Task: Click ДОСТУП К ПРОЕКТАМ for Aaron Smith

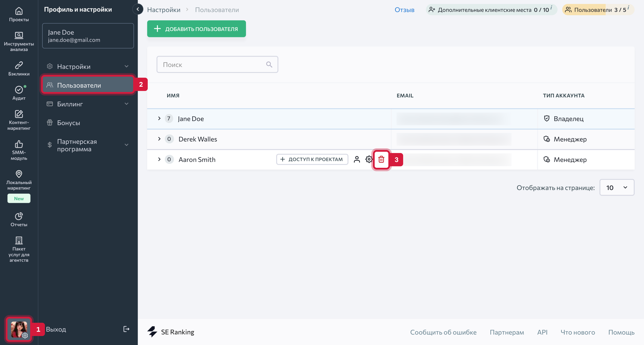Action: (x=312, y=159)
